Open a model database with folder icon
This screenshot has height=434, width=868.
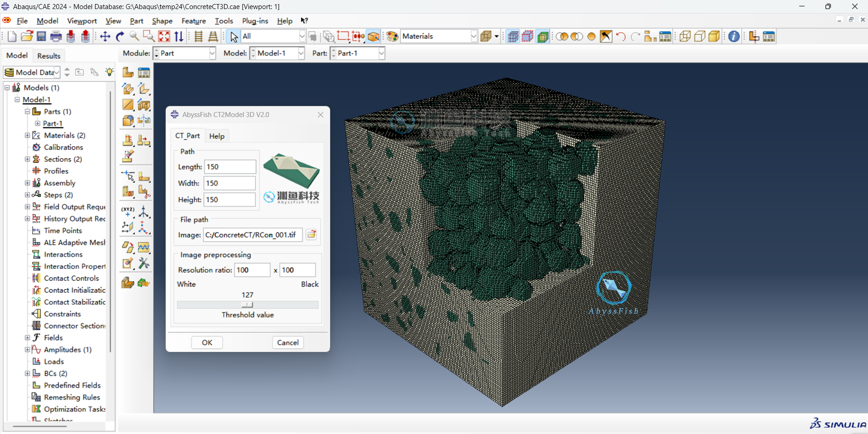click(27, 36)
